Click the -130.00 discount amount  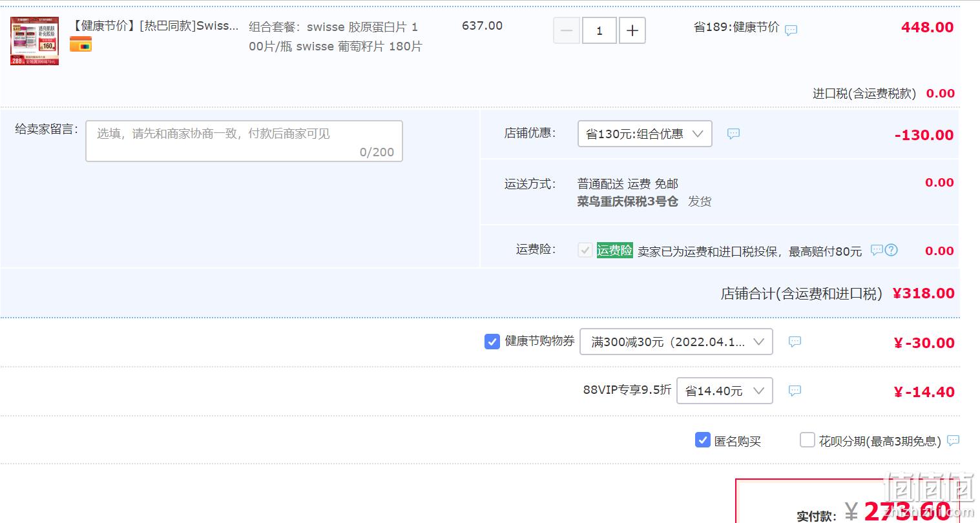924,135
